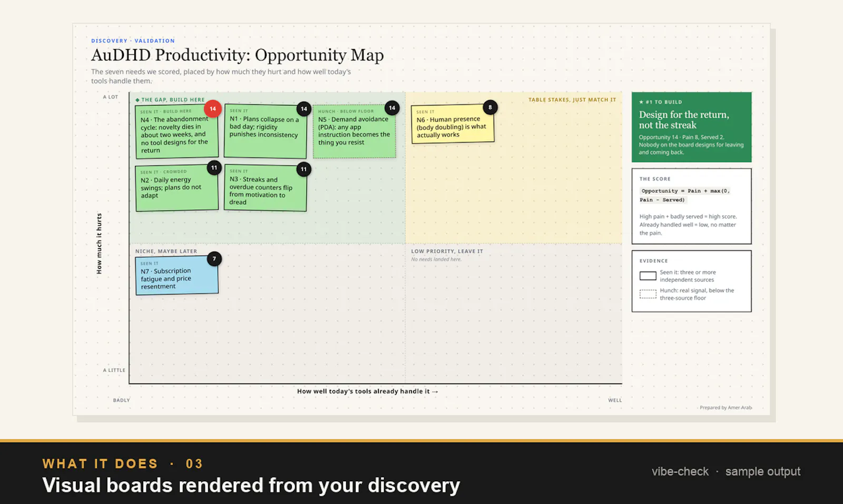This screenshot has height=504, width=843.
Task: Click 'Visual boards rendered from your discovery' headline
Action: coord(251,485)
